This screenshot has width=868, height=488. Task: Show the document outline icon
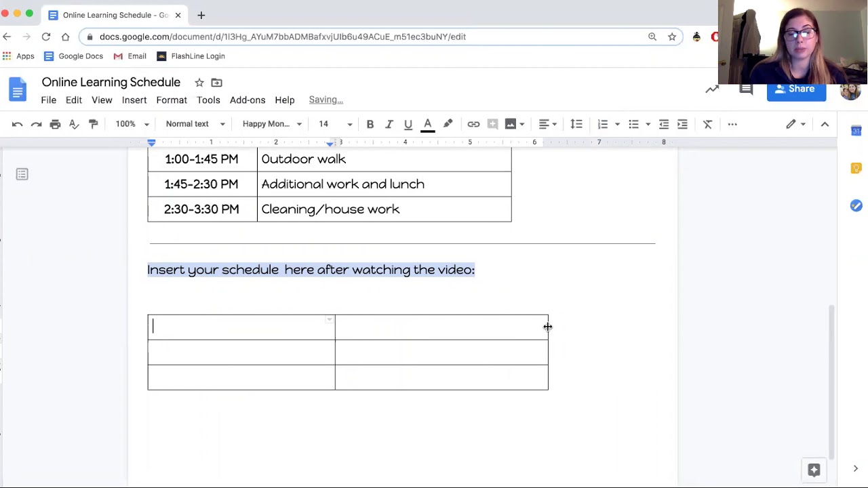click(x=22, y=175)
